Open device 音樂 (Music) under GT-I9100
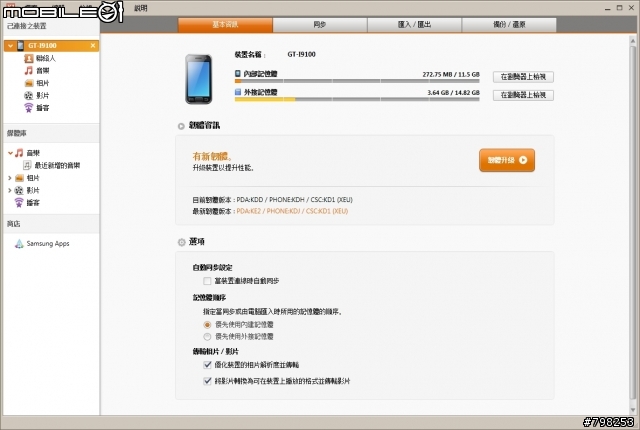Image resolution: width=640 pixels, height=430 pixels. [37, 71]
